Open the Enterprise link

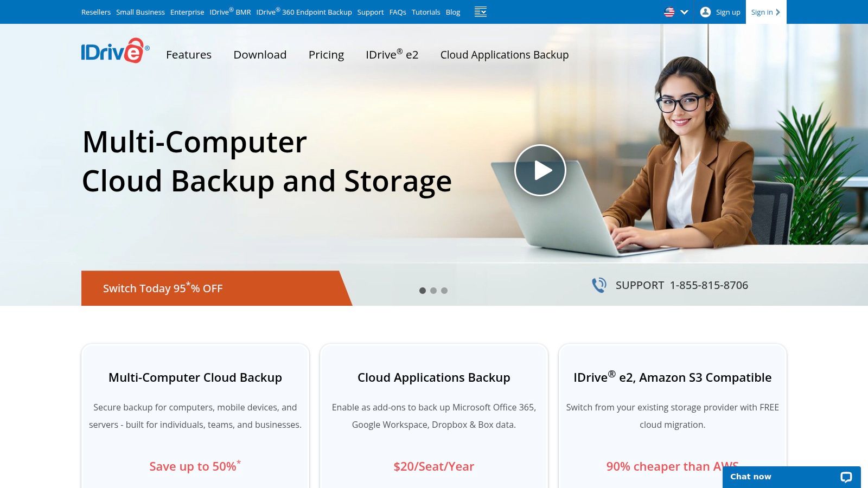[x=187, y=12]
